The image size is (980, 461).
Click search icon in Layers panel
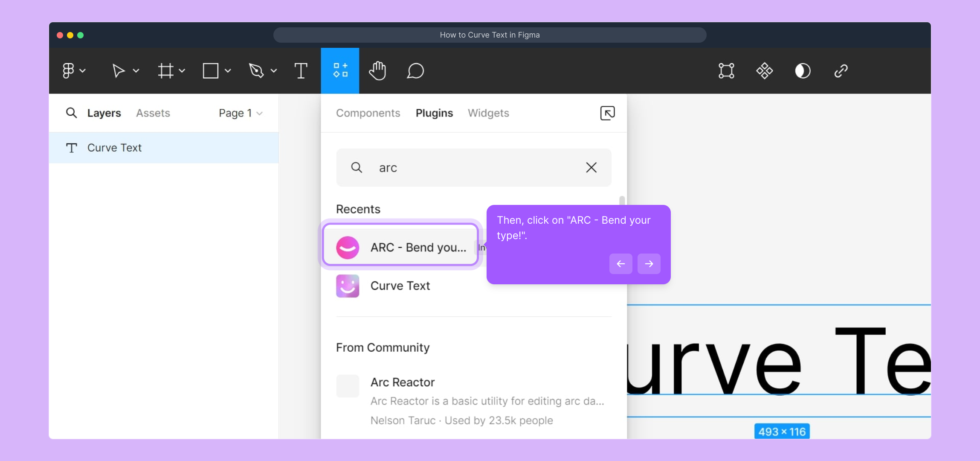pos(71,113)
